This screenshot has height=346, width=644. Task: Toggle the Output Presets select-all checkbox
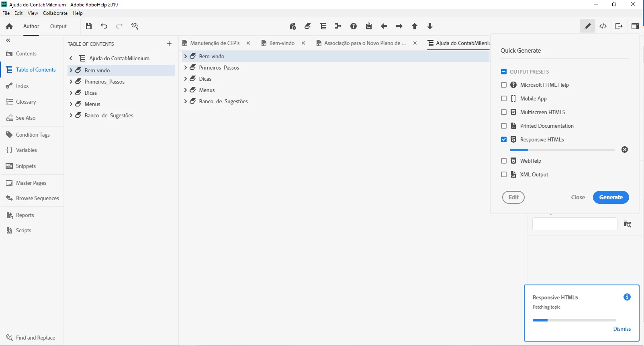pos(504,72)
